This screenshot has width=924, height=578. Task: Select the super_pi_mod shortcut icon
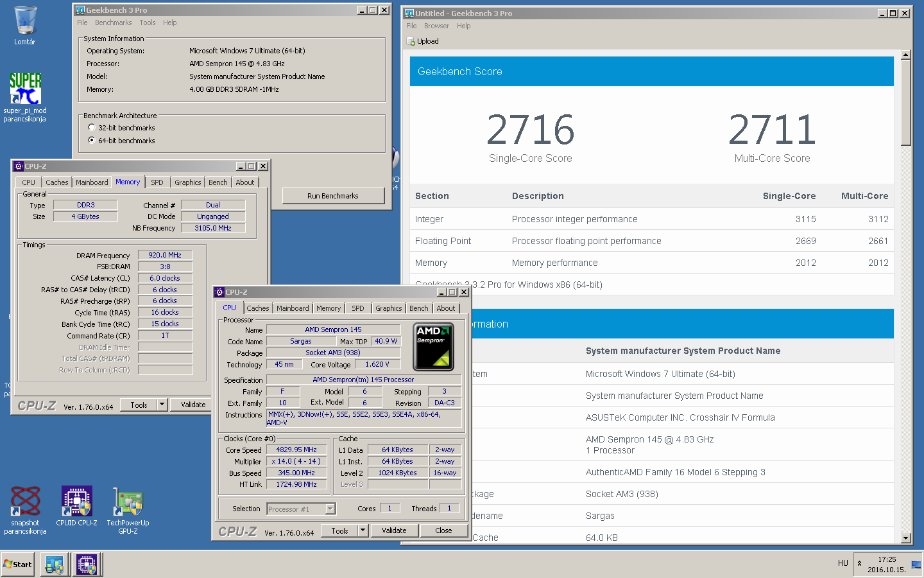click(25, 89)
